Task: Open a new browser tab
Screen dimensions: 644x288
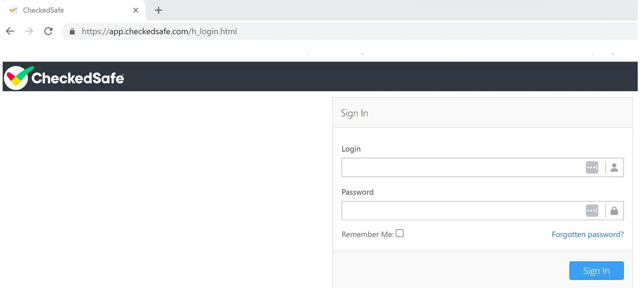Action: (158, 10)
